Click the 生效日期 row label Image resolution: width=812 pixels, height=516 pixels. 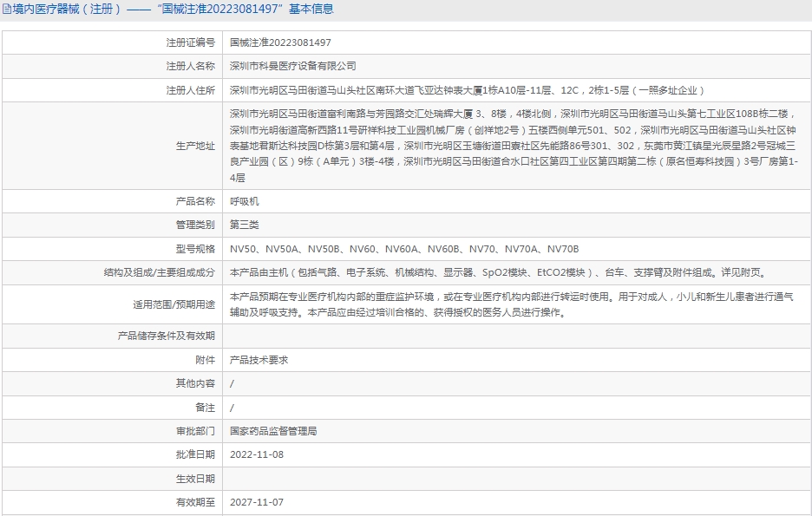[x=195, y=479]
